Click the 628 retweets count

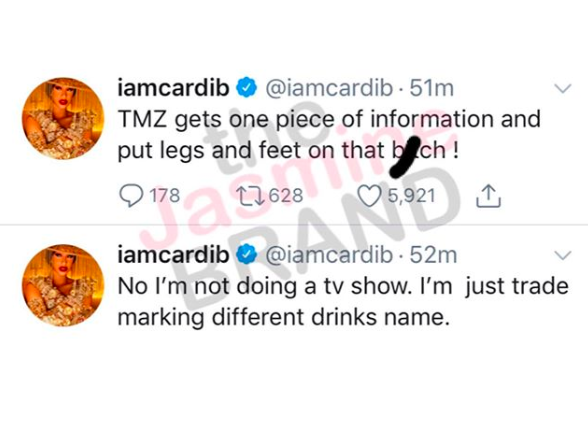[286, 196]
